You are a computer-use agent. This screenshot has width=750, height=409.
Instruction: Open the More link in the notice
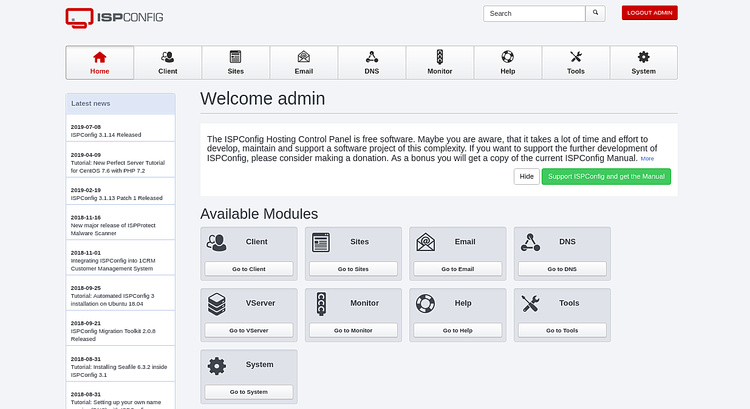647,159
